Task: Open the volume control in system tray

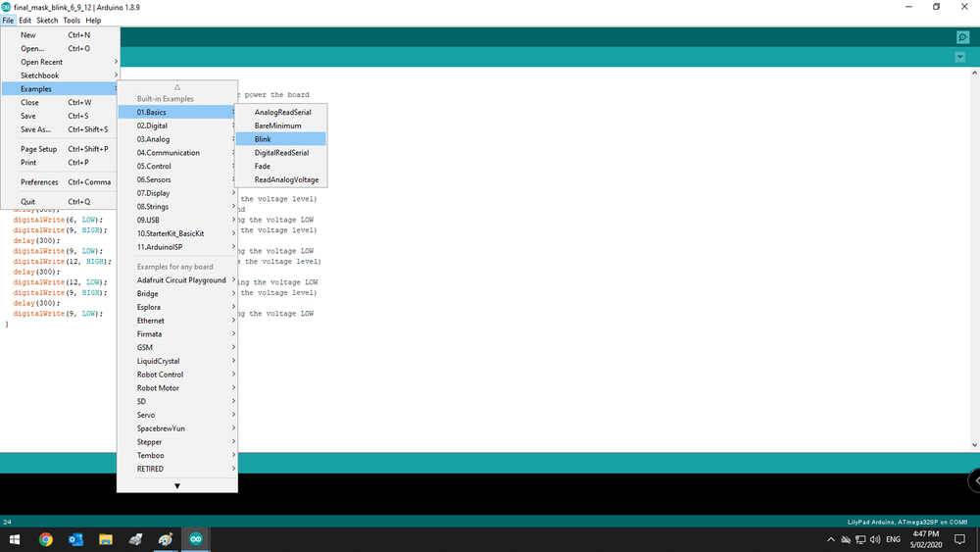Action: [x=875, y=539]
